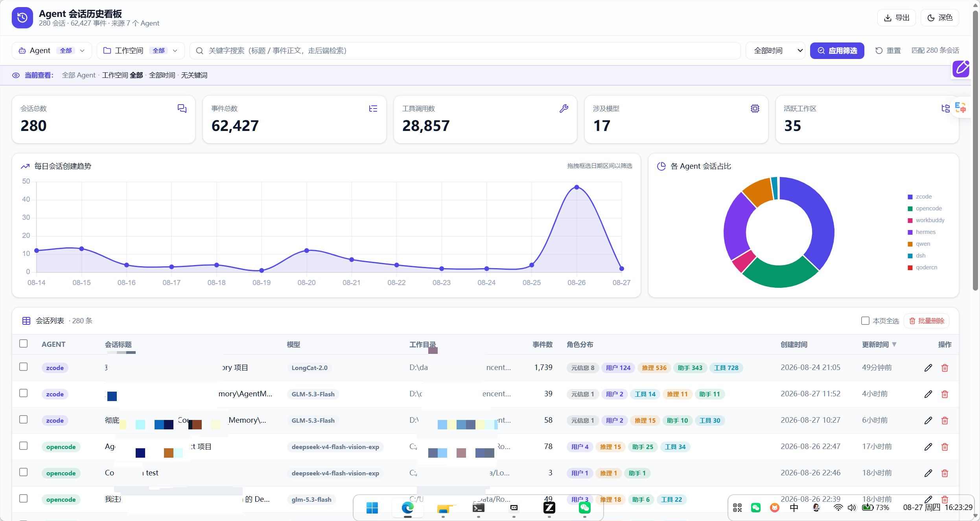Click the 应用筛选 button

click(837, 51)
